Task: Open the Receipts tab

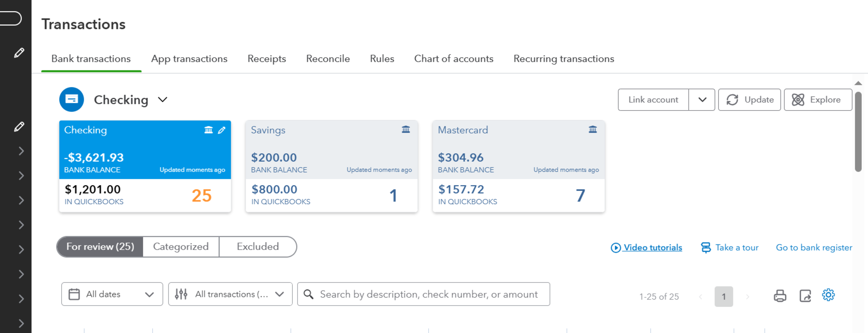Action: (267, 59)
